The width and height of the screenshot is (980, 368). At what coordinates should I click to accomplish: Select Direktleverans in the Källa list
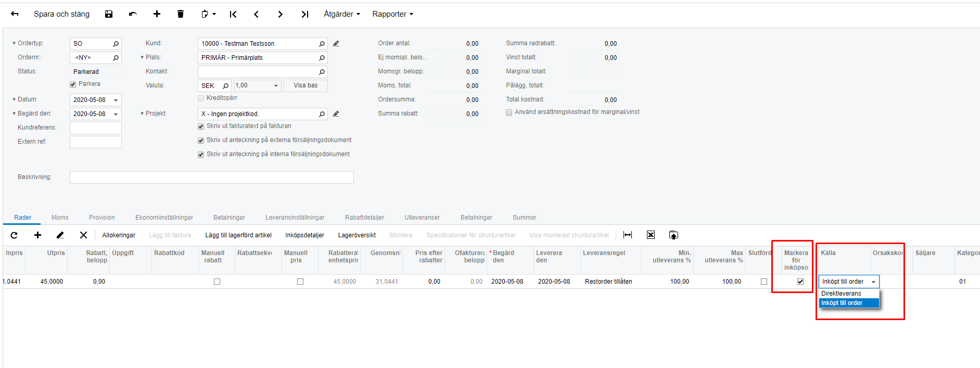tap(841, 294)
